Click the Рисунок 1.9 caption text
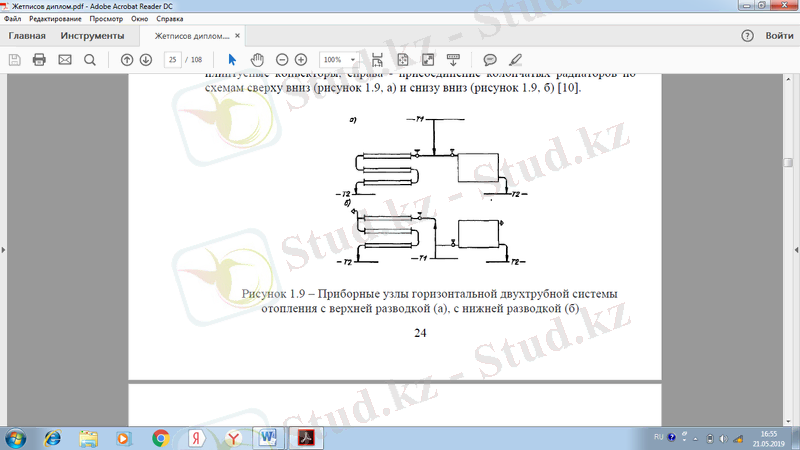The width and height of the screenshot is (800, 450). tap(429, 301)
